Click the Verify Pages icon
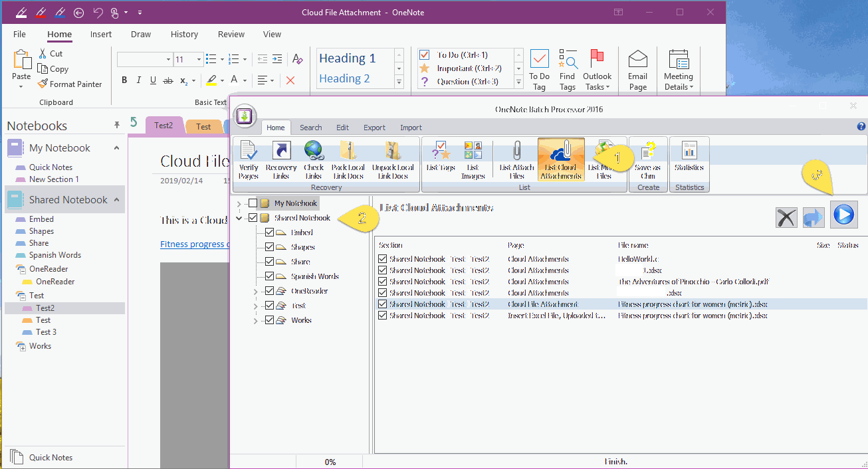The width and height of the screenshot is (868, 469). point(249,160)
